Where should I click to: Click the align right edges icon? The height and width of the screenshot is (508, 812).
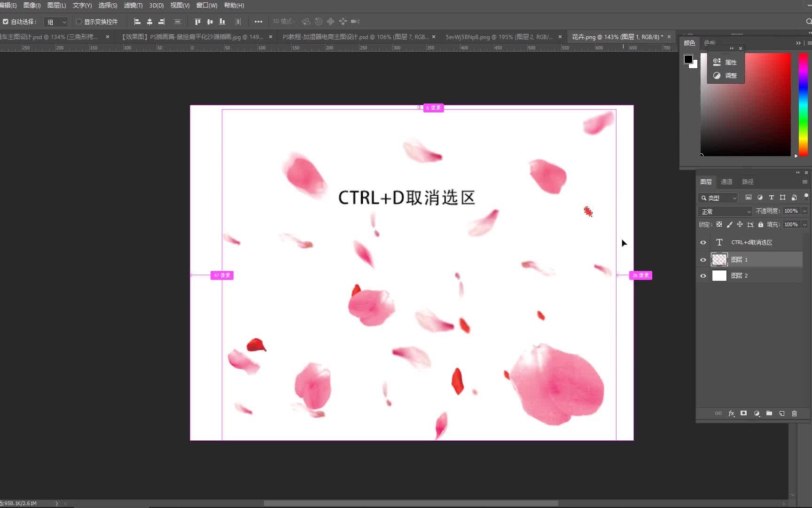pyautogui.click(x=162, y=22)
